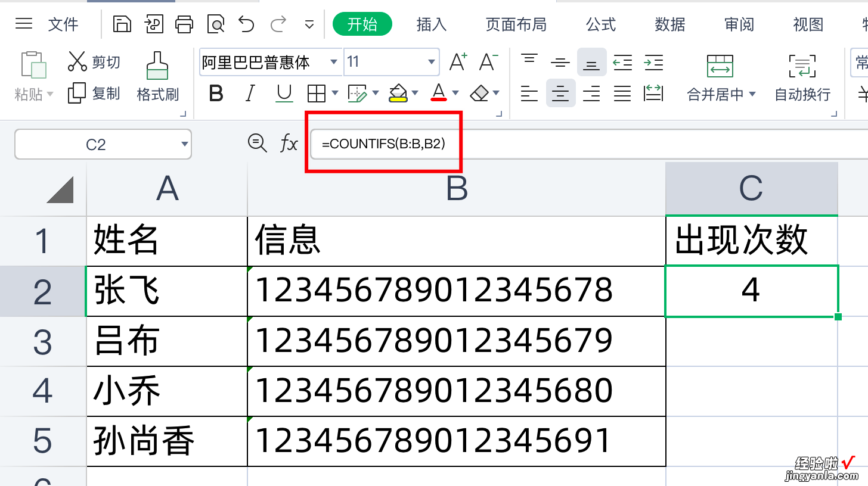
Task: Align text right
Action: 591,94
